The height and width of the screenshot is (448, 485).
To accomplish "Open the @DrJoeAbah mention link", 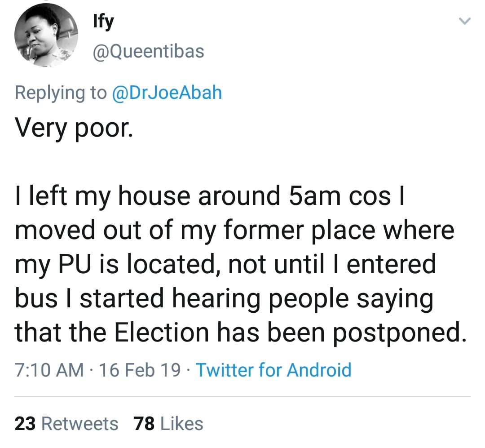I will coord(167,93).
